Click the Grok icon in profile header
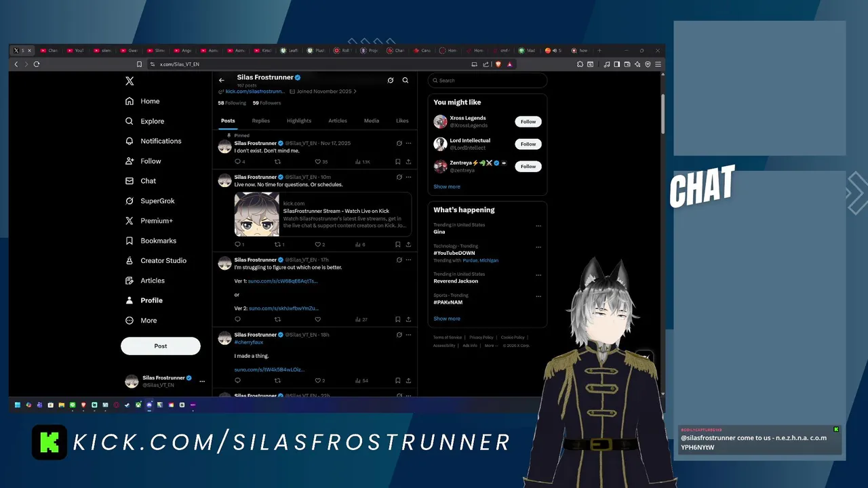The image size is (868, 488). tap(391, 80)
